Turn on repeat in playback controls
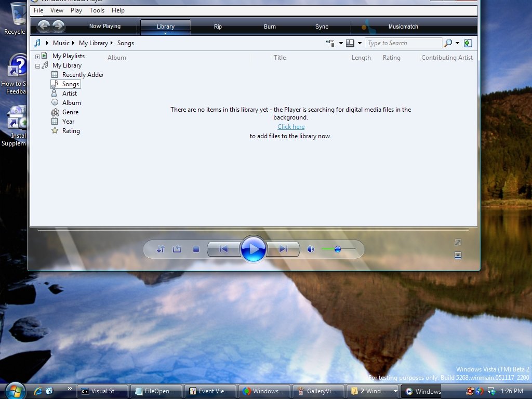Image resolution: width=532 pixels, height=399 pixels. click(x=177, y=249)
